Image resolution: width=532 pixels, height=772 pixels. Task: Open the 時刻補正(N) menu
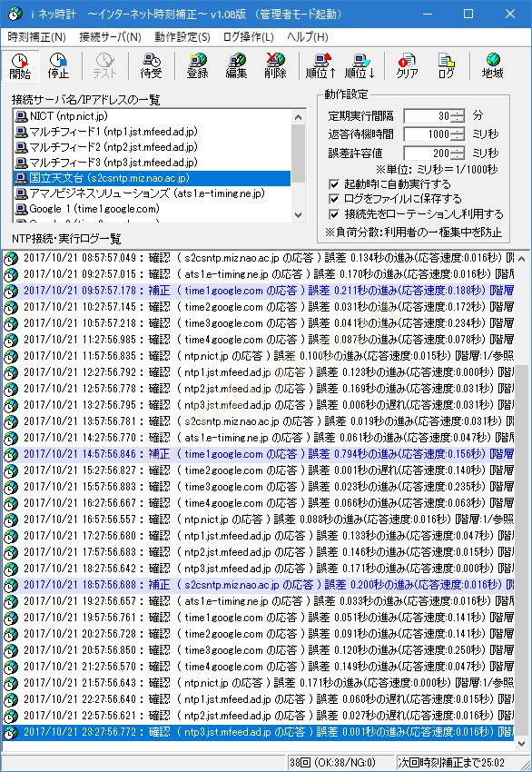[x=36, y=37]
